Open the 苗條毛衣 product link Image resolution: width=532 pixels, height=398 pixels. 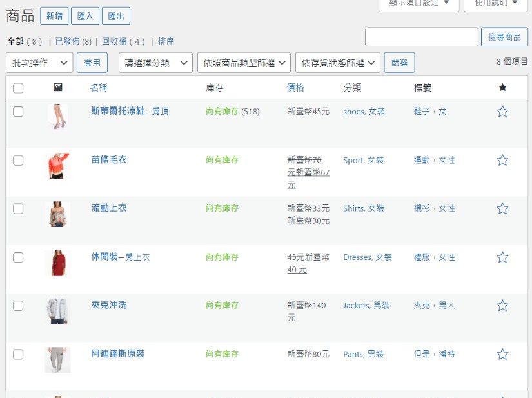[109, 159]
